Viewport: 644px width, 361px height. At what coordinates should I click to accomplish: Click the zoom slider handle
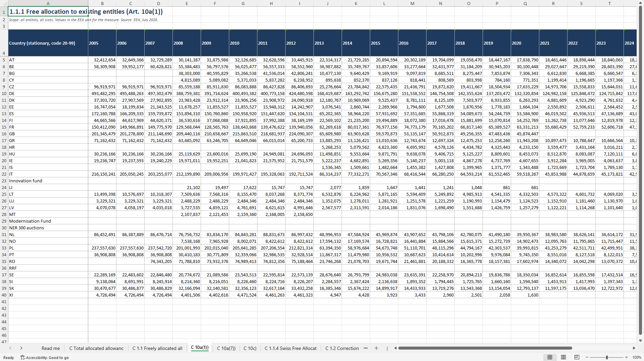pos(606,357)
